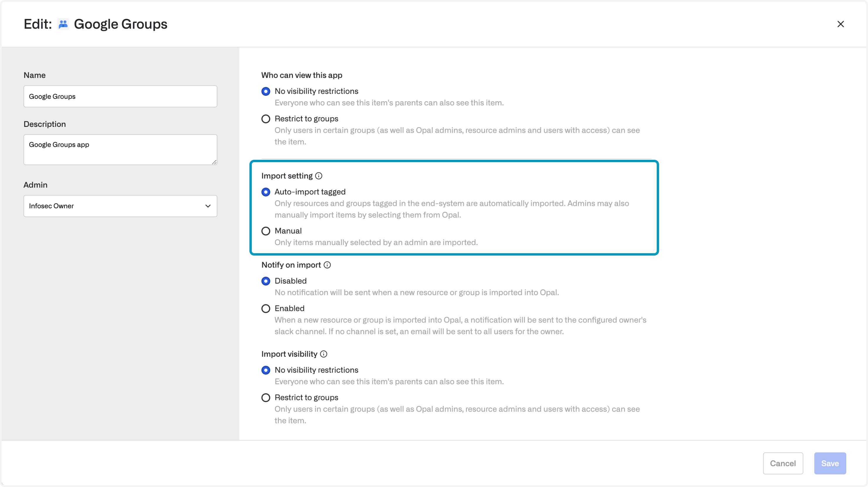Select Manual import setting
868x487 pixels.
[x=266, y=231]
